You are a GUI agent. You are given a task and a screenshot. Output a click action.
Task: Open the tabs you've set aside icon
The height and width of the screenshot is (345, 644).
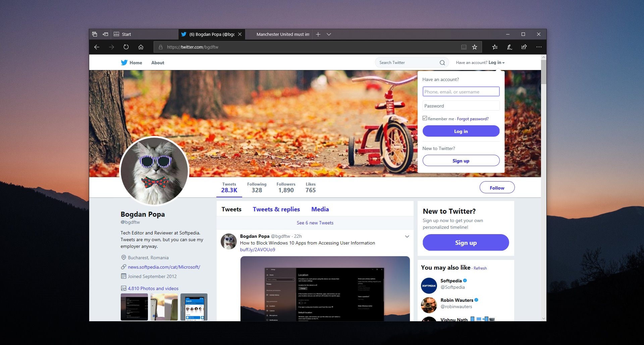[x=95, y=34]
